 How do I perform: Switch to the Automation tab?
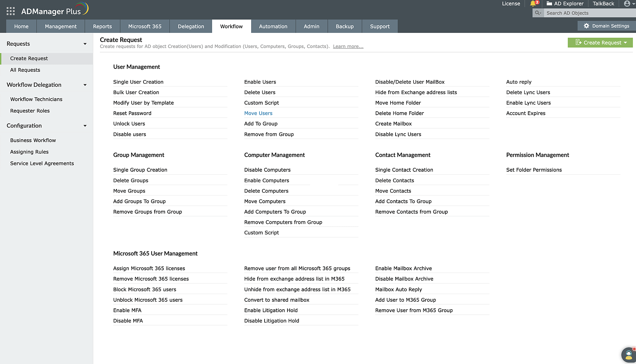point(273,26)
